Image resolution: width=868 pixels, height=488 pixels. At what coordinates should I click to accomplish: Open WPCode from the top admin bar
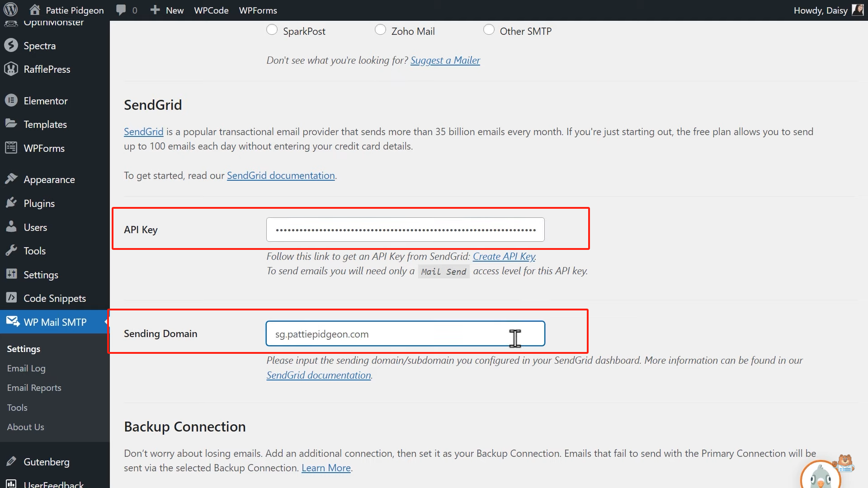tap(211, 10)
